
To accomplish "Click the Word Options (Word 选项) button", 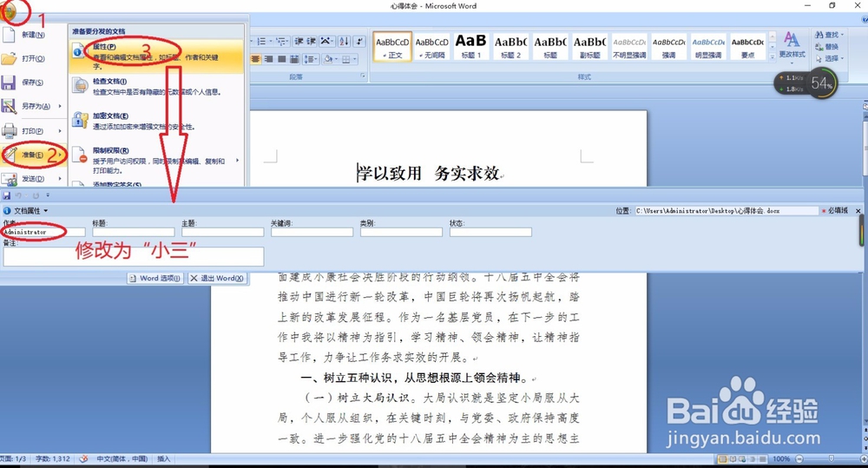I will pyautogui.click(x=155, y=278).
